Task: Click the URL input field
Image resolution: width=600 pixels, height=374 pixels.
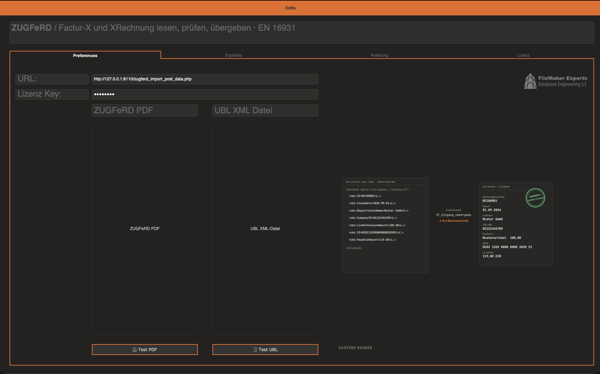Action: [x=205, y=79]
